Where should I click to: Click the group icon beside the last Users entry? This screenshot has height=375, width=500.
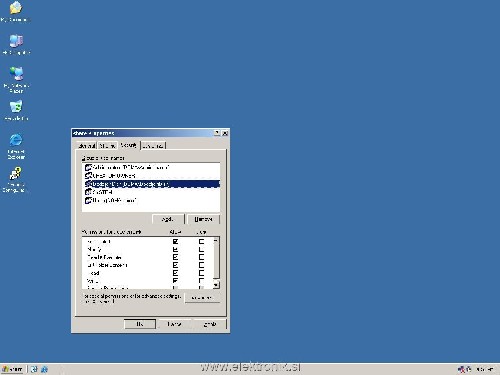coord(88,200)
